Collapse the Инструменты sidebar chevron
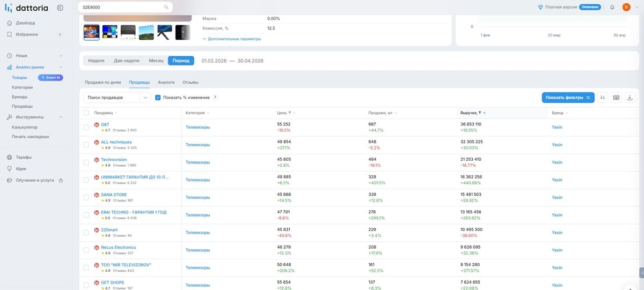644x290 pixels. click(x=61, y=117)
